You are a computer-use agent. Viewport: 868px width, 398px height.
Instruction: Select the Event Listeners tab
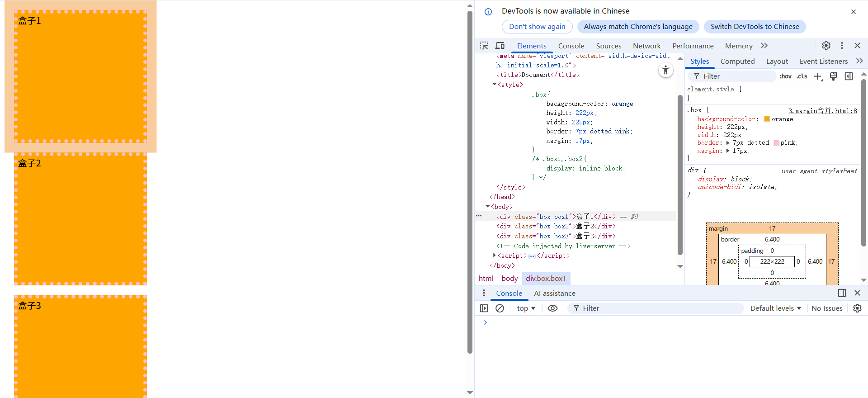823,61
